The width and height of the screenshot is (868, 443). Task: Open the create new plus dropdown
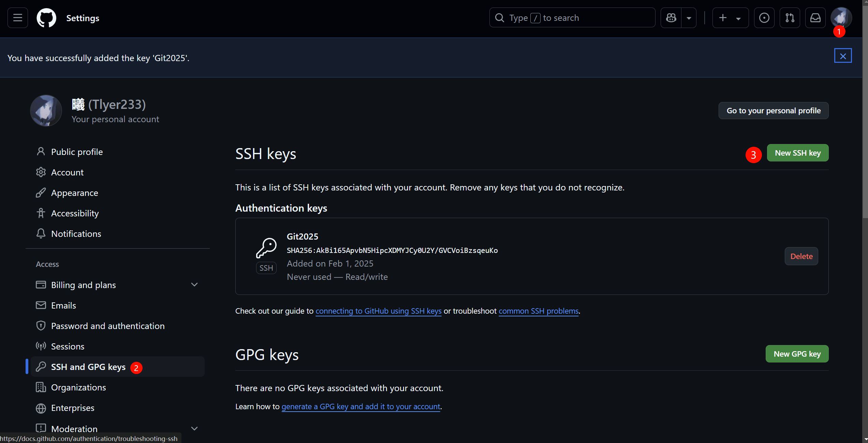point(730,18)
